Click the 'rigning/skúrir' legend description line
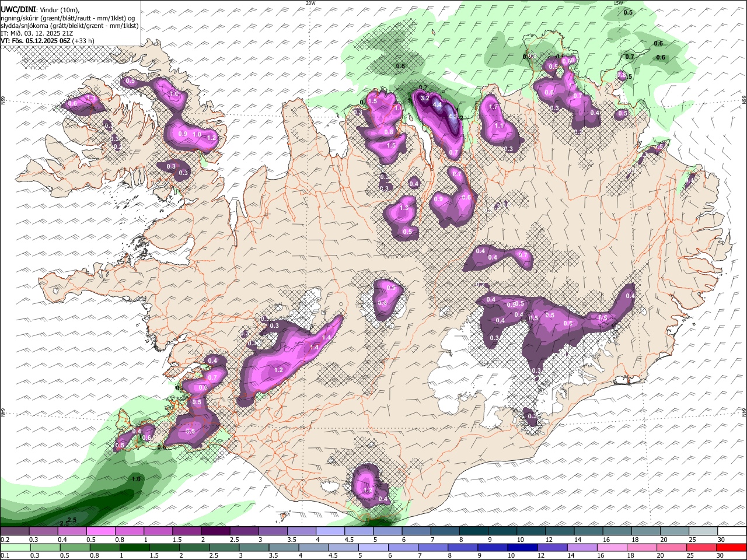This screenshot has height=560, width=747. coord(69,18)
